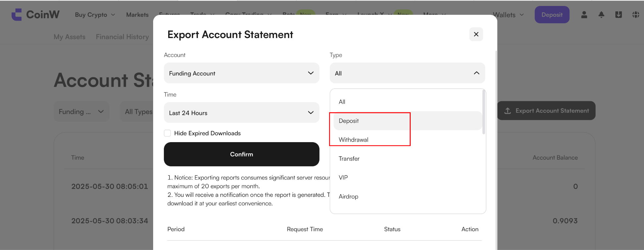
Task: Switch to the Financial History tab
Action: click(x=122, y=37)
